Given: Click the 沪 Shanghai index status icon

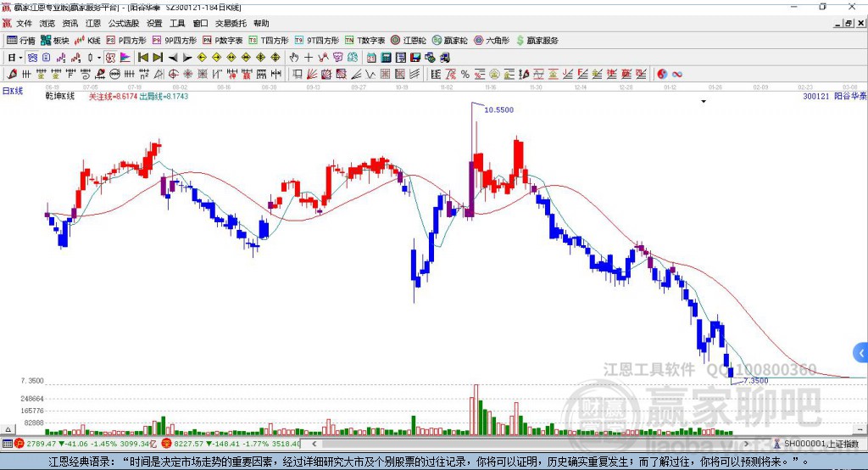Looking at the screenshot, I should 19,444.
